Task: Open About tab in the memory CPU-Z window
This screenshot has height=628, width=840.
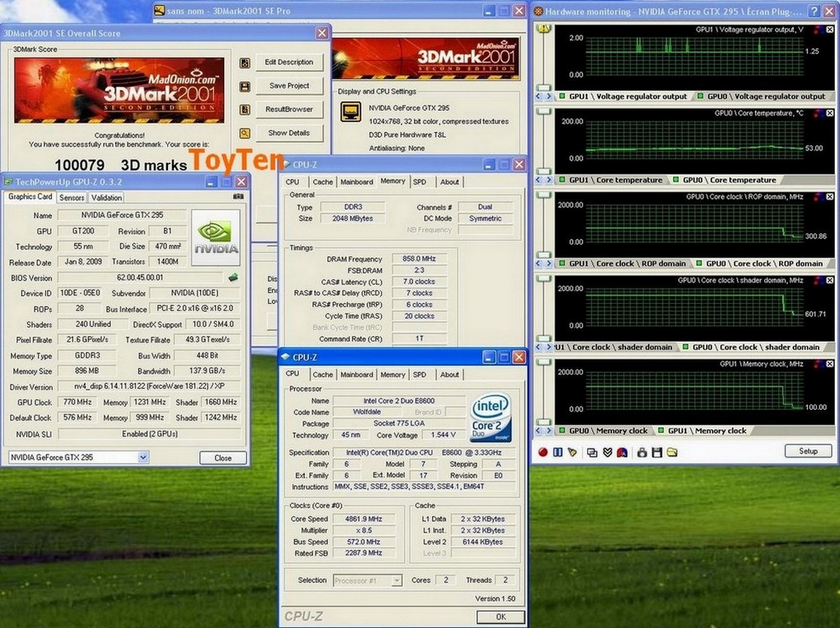Action: pyautogui.click(x=449, y=182)
